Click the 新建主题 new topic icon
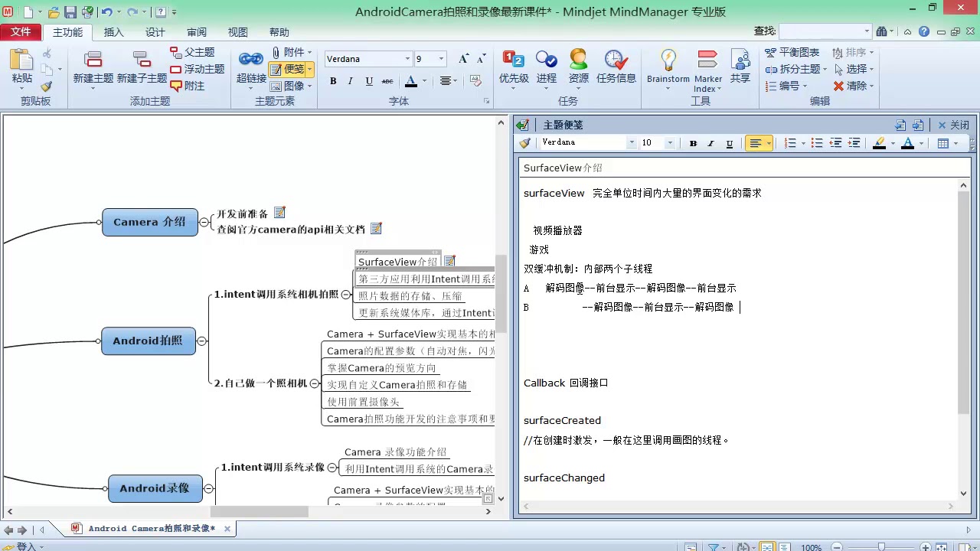 [93, 60]
